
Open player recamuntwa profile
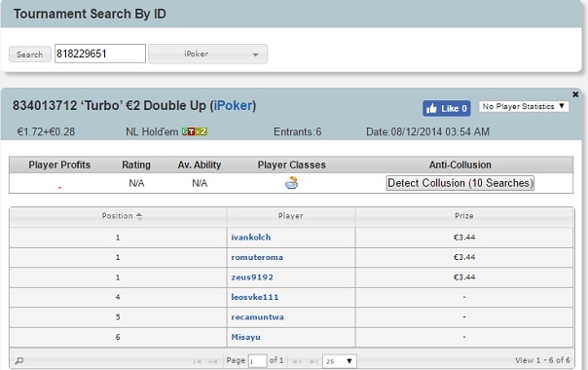[257, 317]
